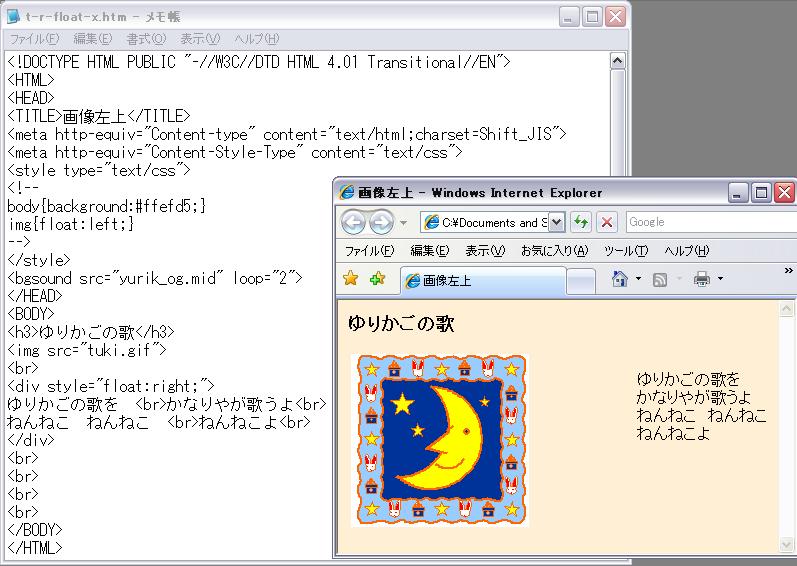
Task: Open 編集(E) menu in Notepad
Action: tap(93, 39)
